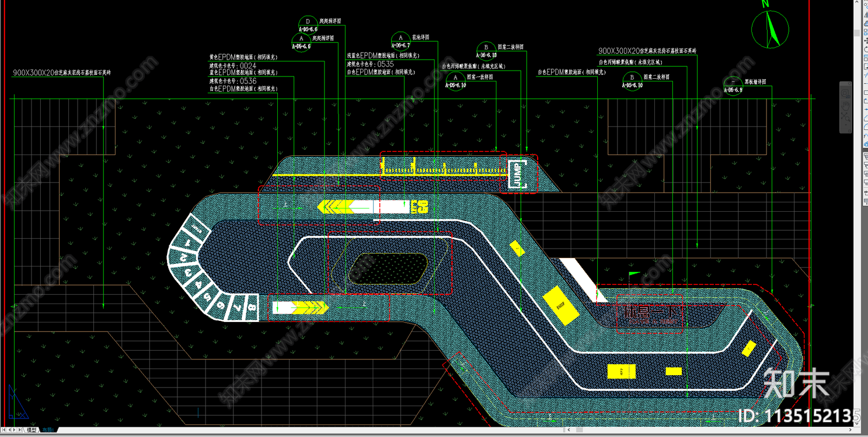Select the A-D5-6.7 reference text
This screenshot has width=868, height=437.
pos(400,46)
